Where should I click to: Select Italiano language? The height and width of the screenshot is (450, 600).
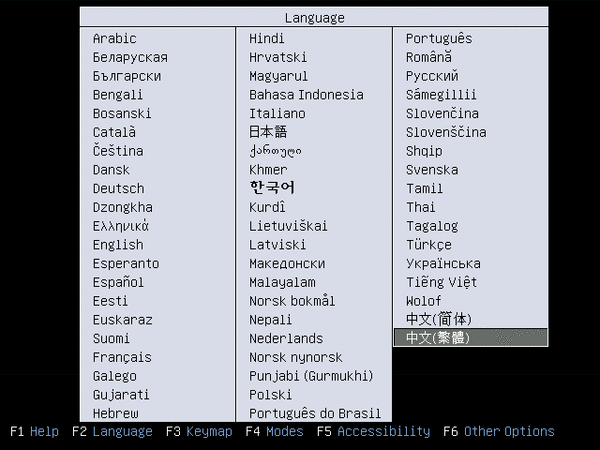tap(277, 113)
